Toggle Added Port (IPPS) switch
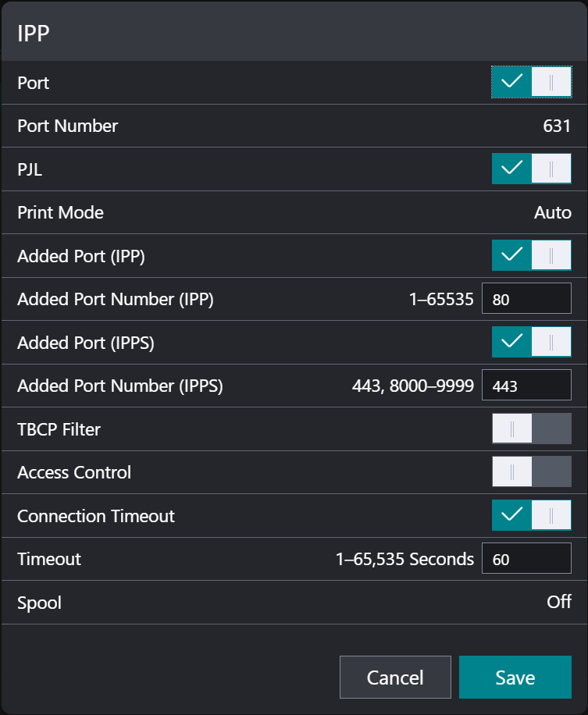Image resolution: width=588 pixels, height=715 pixels. coord(531,342)
